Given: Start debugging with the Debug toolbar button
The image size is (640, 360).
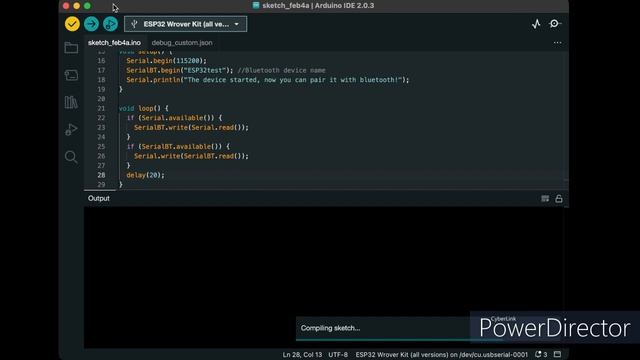Looking at the screenshot, I should (110, 24).
